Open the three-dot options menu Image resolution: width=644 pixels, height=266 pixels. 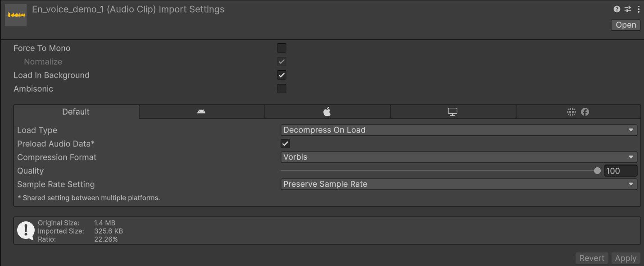point(638,9)
